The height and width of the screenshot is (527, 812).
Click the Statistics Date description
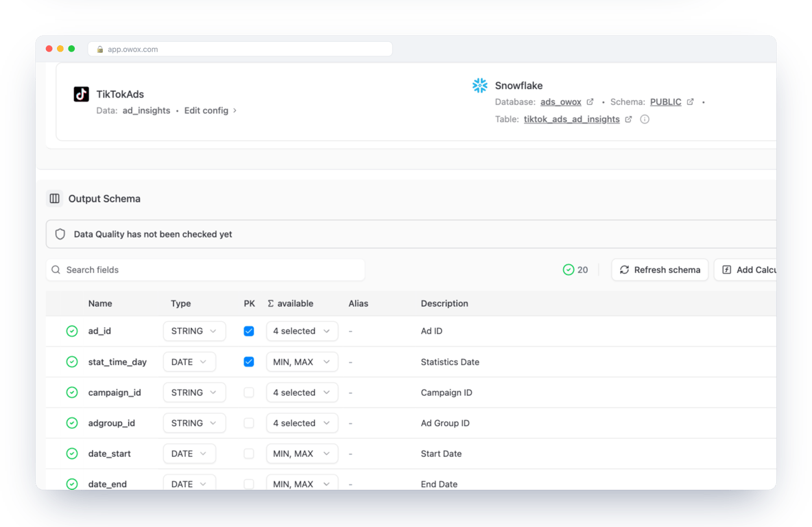pyautogui.click(x=450, y=362)
